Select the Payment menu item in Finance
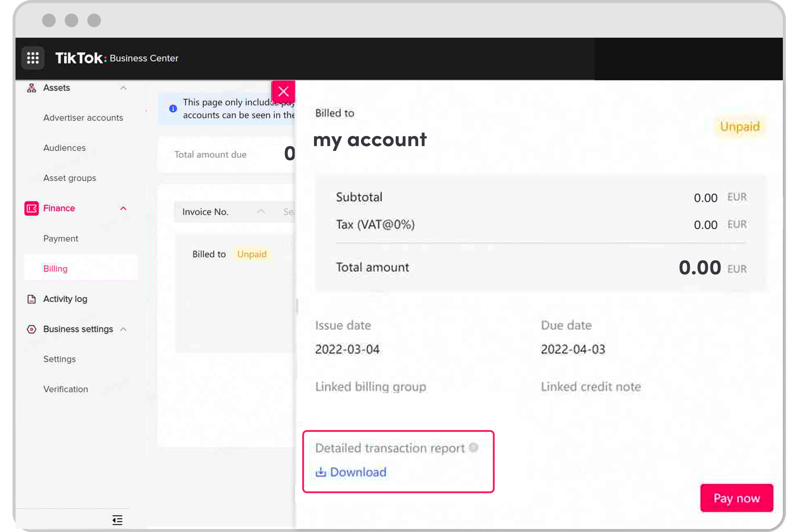This screenshot has height=532, width=798. tap(60, 238)
